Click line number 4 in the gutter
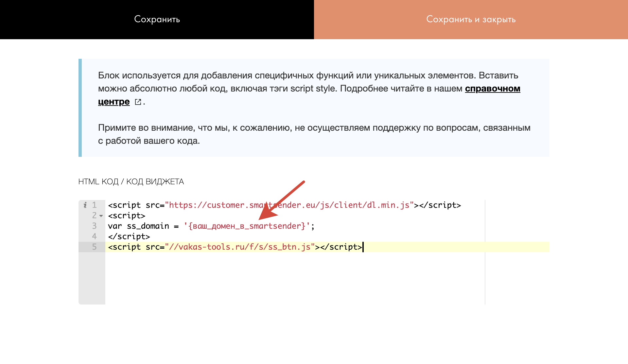Viewport: 628px width, 364px height. tap(94, 236)
